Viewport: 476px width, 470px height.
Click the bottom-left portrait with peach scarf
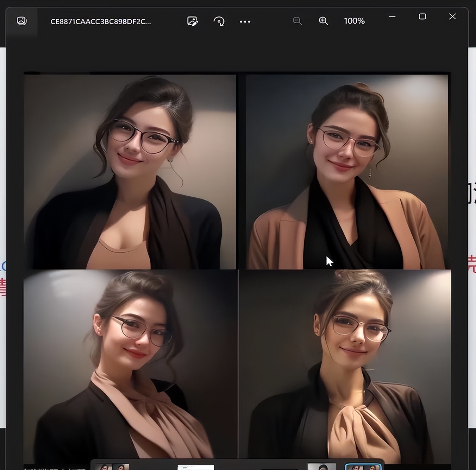coord(130,366)
